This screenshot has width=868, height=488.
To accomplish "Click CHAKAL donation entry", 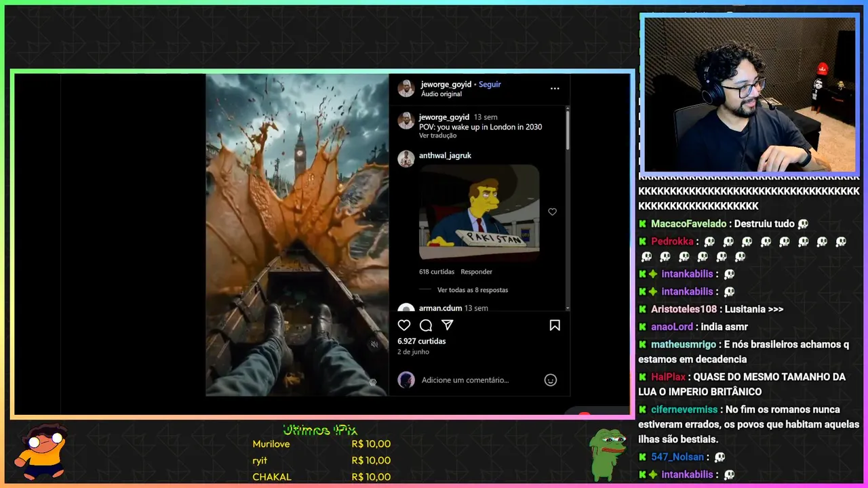I will 321,476.
